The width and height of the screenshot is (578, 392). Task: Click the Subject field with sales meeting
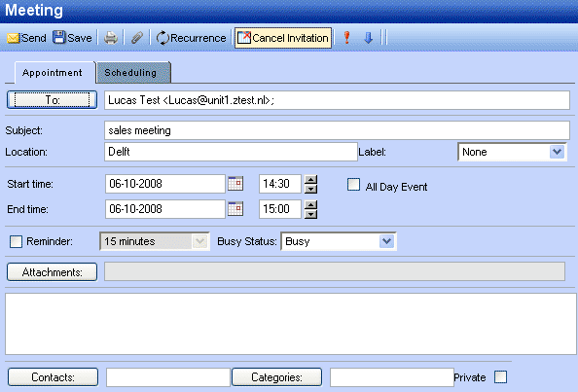coord(337,130)
